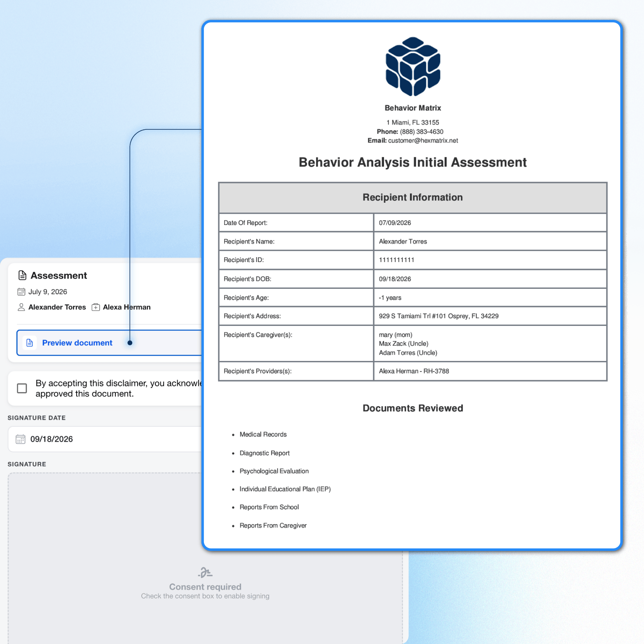Click the Reports From School list item

click(269, 507)
